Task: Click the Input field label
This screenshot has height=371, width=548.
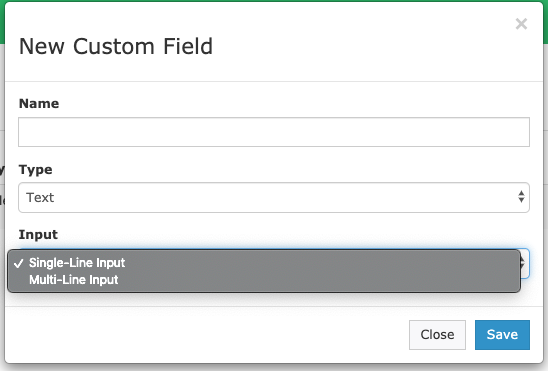Action: 38,234
